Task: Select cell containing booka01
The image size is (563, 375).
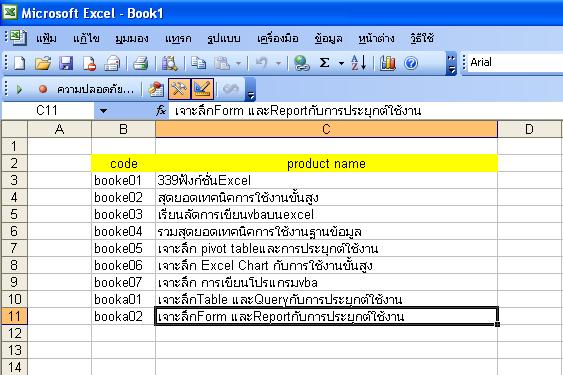Action: click(x=124, y=299)
